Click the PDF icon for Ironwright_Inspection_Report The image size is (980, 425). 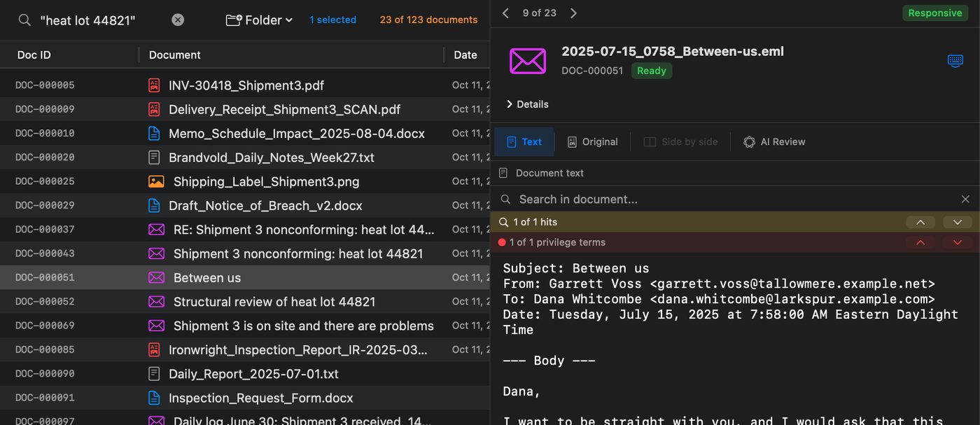pos(154,349)
